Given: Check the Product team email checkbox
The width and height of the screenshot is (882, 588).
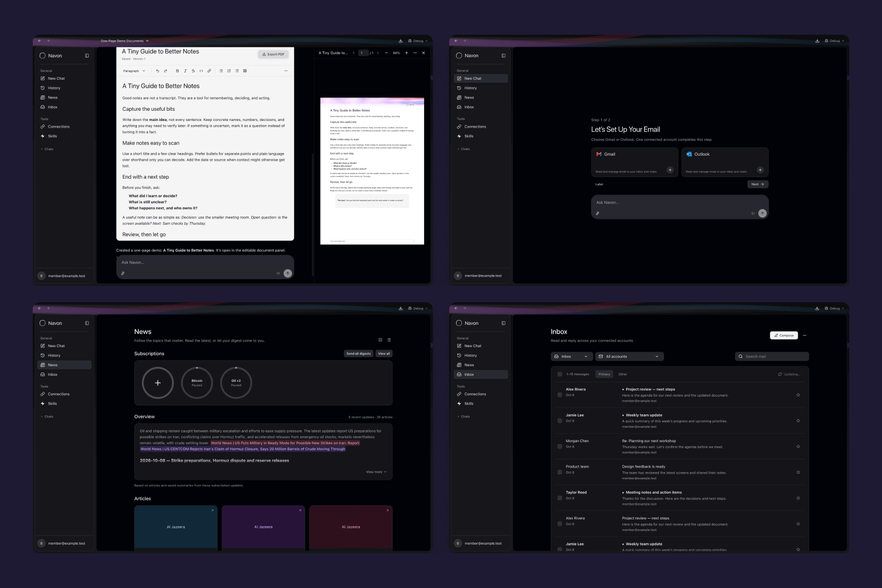Looking at the screenshot, I should pos(560,472).
